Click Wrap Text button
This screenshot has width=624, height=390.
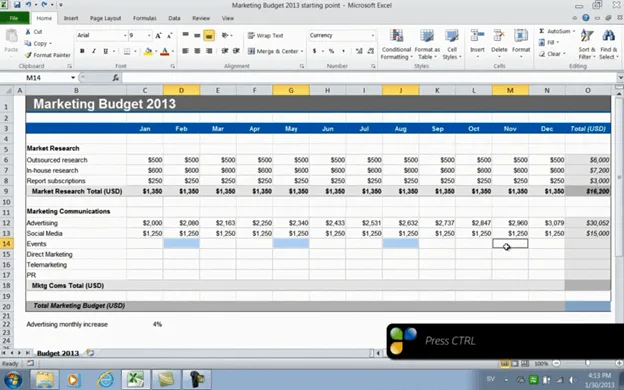pos(265,35)
